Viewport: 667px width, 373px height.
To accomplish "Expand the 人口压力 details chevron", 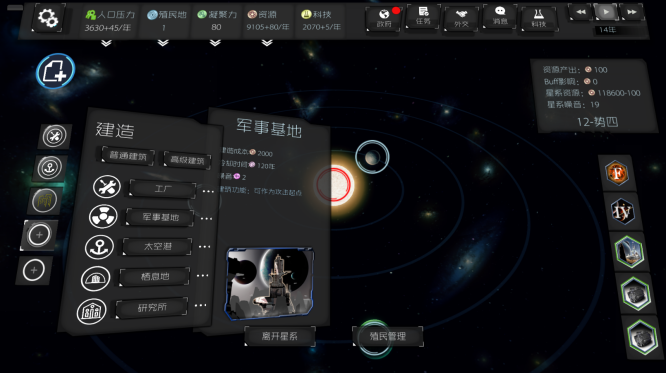I will coord(106,43).
